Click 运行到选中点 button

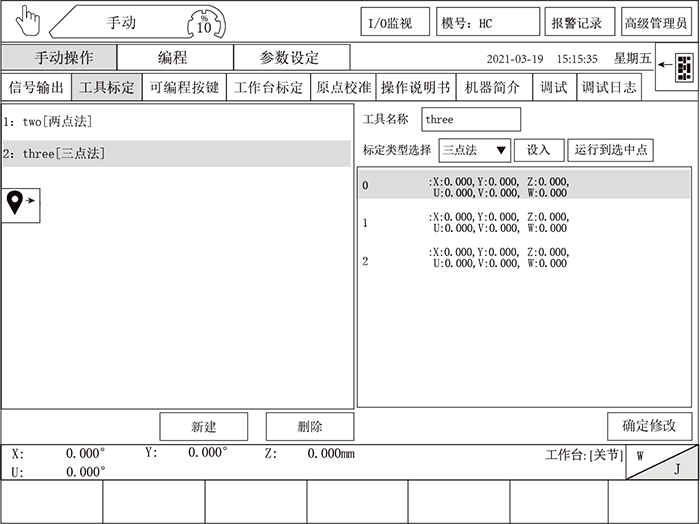[x=610, y=150]
